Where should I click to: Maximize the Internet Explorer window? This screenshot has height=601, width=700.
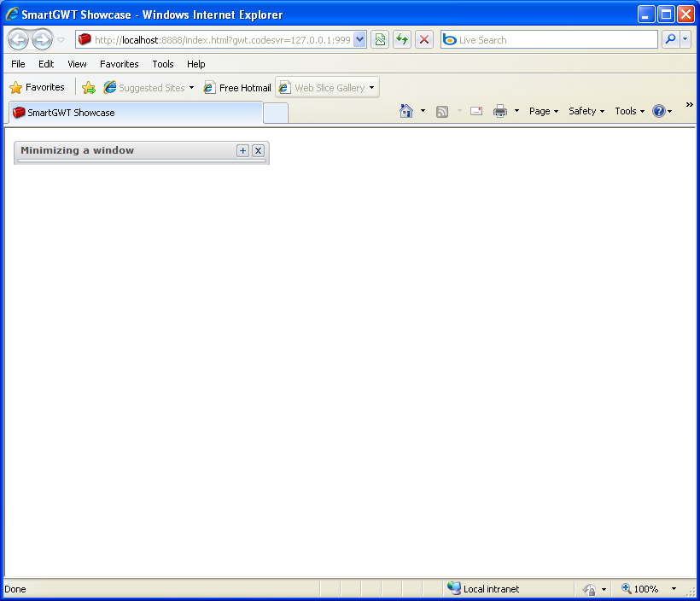pos(666,15)
